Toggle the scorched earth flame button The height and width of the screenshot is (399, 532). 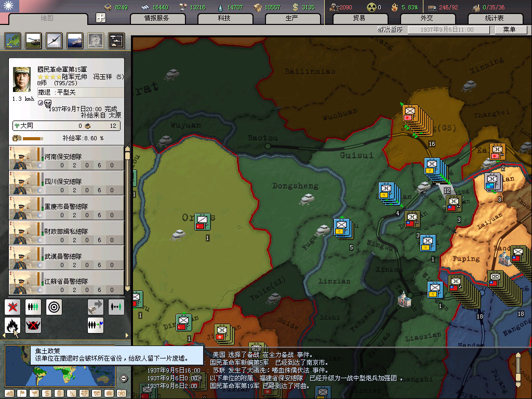[12, 326]
